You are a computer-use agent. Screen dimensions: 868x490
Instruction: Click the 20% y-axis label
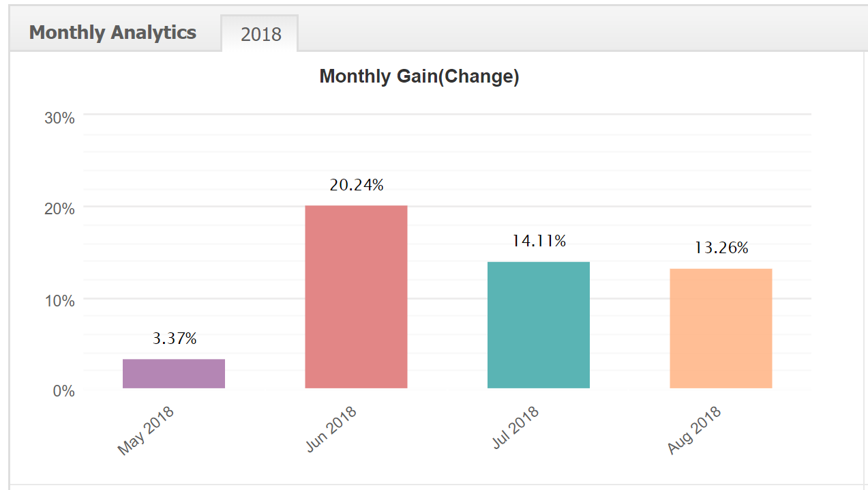(59, 209)
